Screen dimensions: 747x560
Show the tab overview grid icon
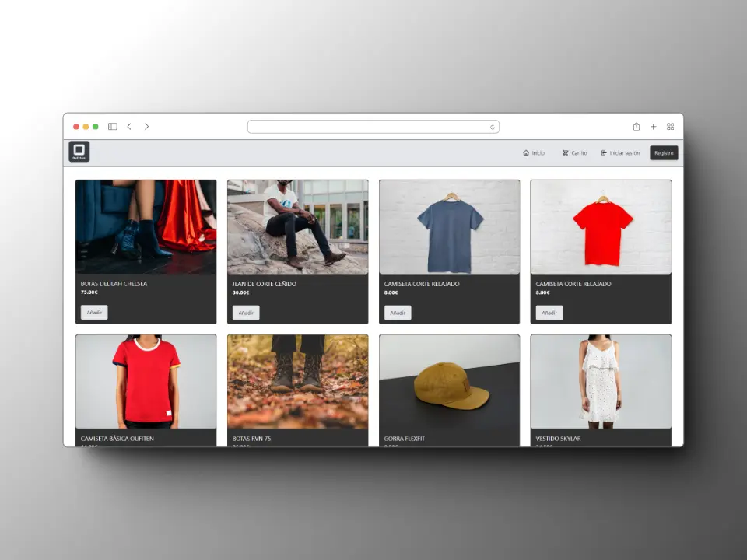tap(670, 127)
